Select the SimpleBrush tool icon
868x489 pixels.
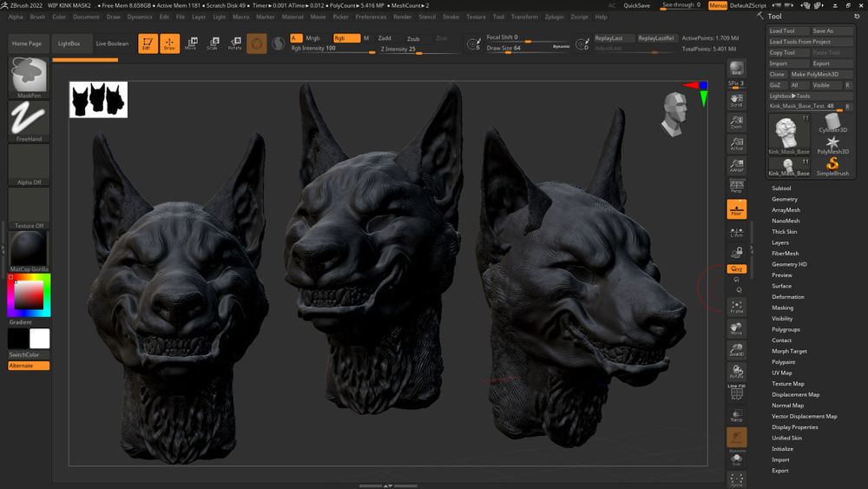point(832,166)
